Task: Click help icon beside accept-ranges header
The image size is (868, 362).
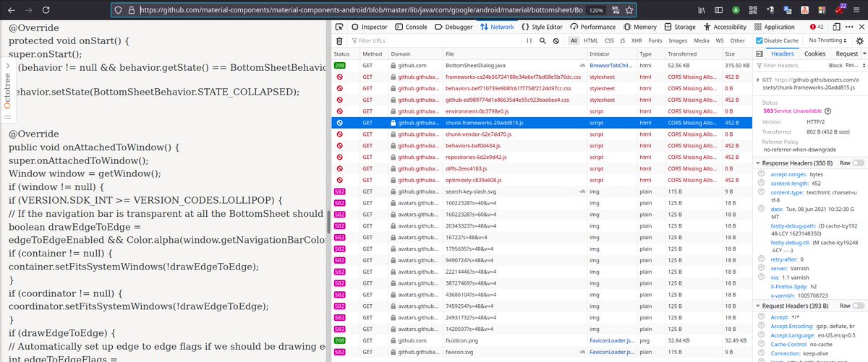Action: [x=762, y=175]
